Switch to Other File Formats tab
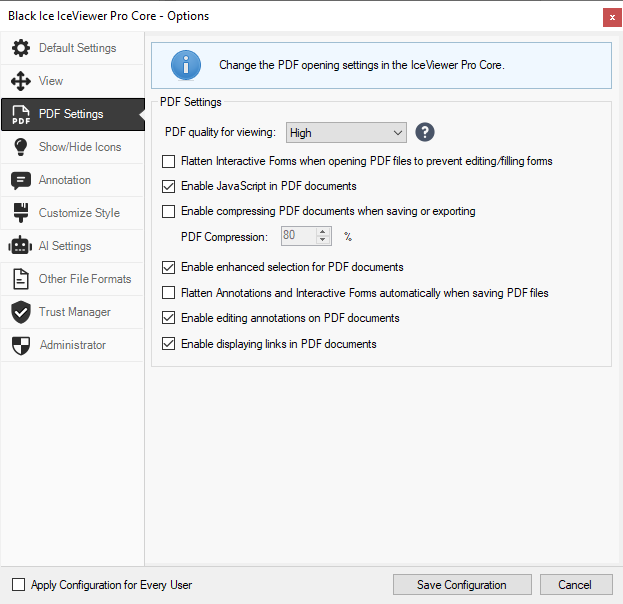The width and height of the screenshot is (623, 604). 72,279
